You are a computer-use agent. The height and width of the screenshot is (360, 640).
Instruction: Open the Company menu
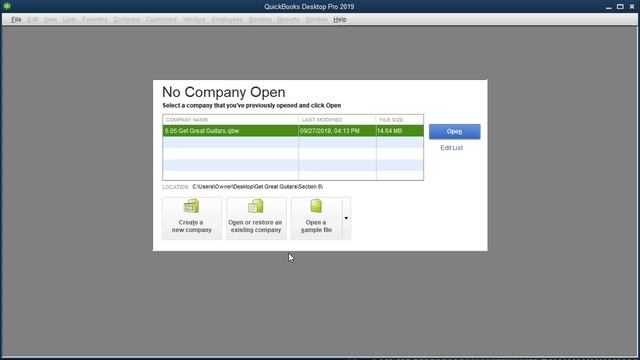point(127,19)
